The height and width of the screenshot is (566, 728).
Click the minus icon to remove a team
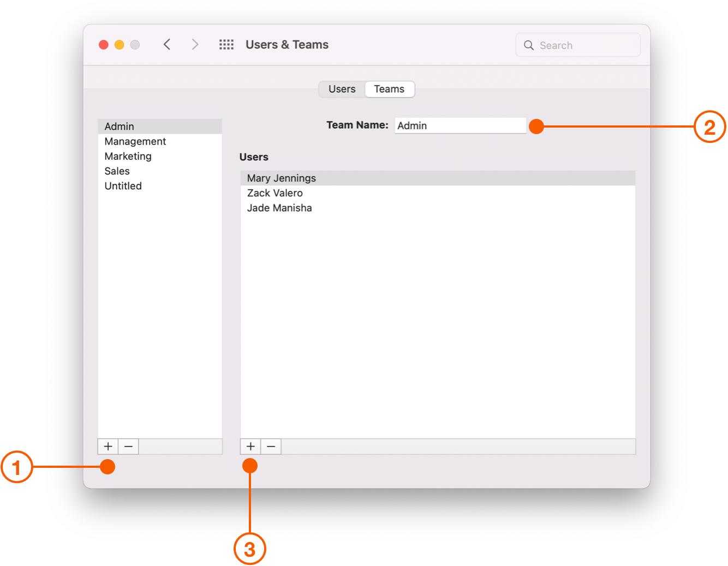pyautogui.click(x=128, y=446)
